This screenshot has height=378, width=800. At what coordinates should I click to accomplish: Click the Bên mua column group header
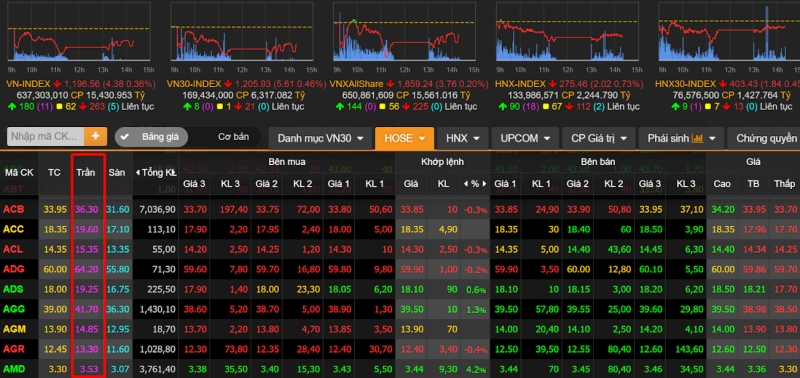287,162
